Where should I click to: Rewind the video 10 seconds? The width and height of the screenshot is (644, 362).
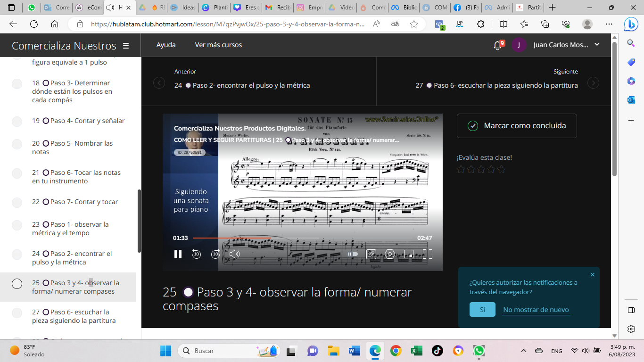point(197,254)
